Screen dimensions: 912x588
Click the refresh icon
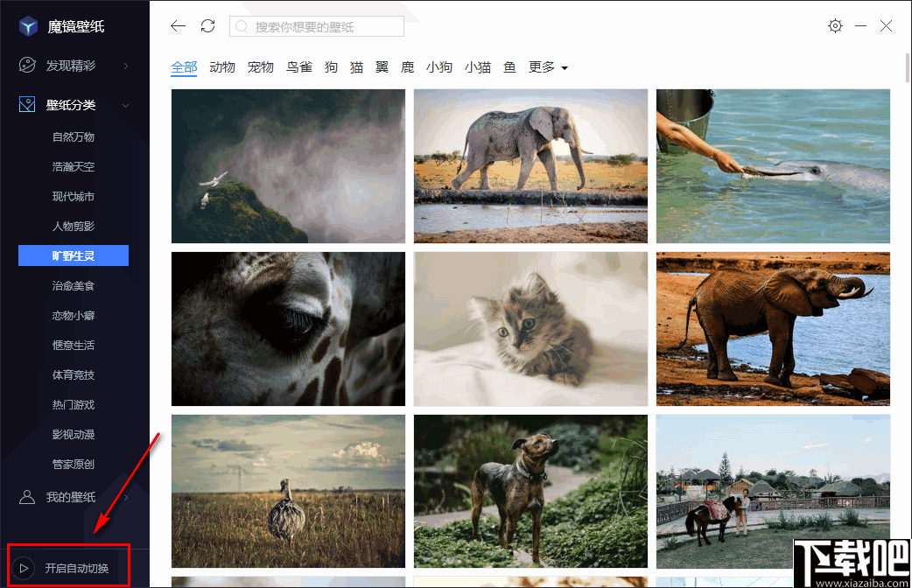point(207,26)
